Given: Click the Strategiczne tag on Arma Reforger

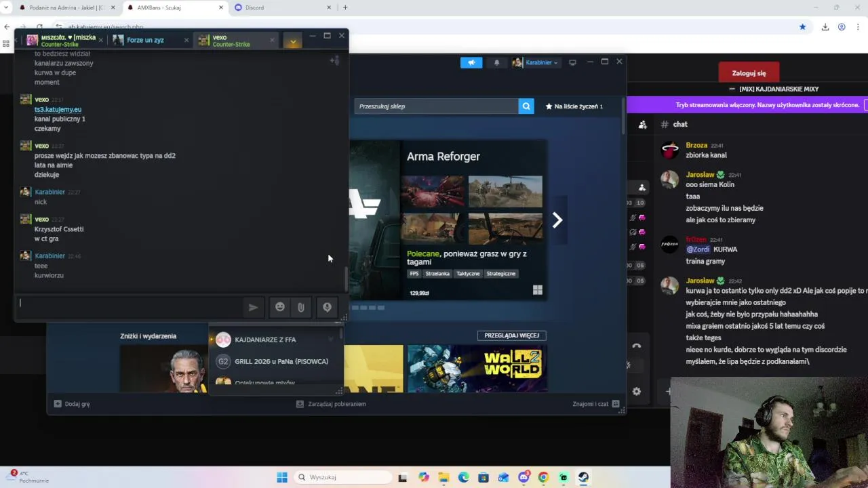Looking at the screenshot, I should (501, 274).
